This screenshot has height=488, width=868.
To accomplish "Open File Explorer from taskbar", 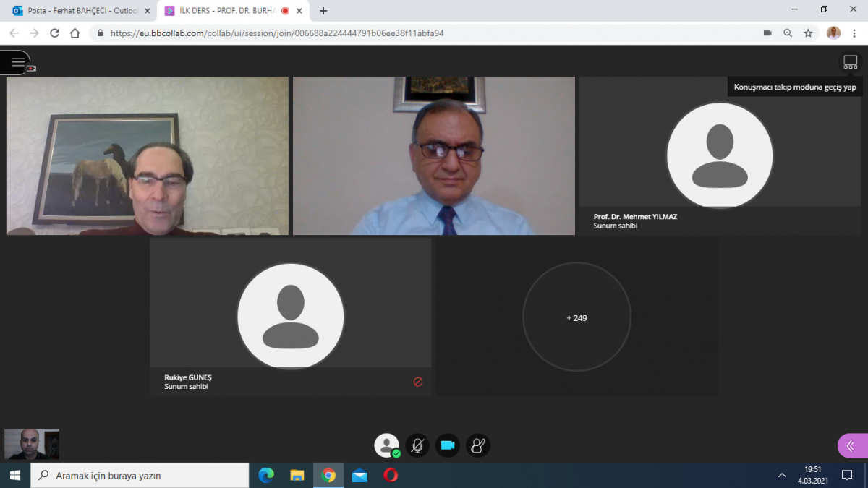I will 297,475.
